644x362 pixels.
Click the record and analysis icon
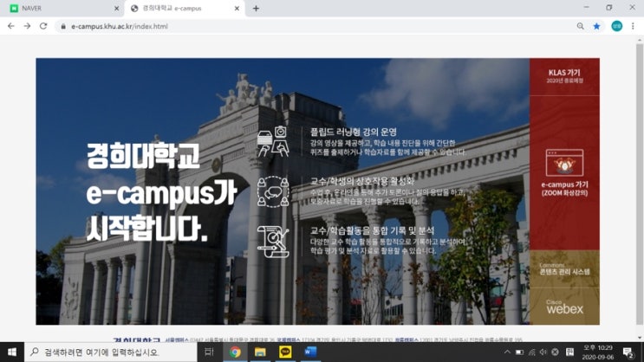point(273,242)
